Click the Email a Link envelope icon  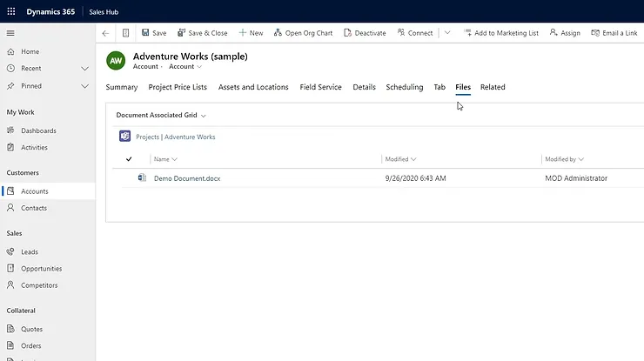595,32
